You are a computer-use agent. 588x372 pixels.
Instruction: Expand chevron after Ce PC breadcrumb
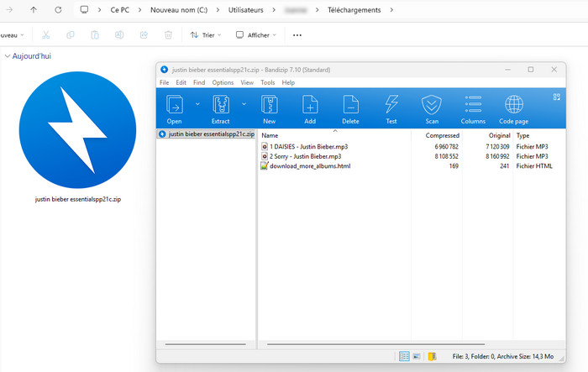pos(140,10)
